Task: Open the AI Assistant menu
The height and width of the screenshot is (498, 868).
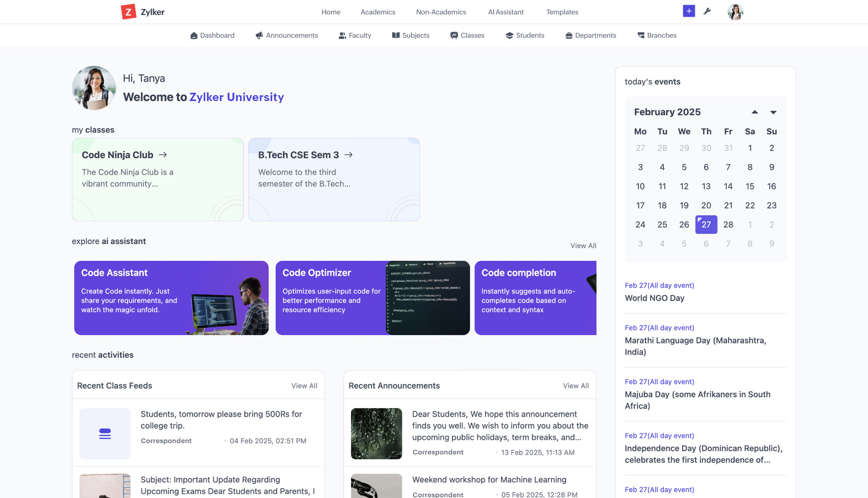Action: [506, 12]
